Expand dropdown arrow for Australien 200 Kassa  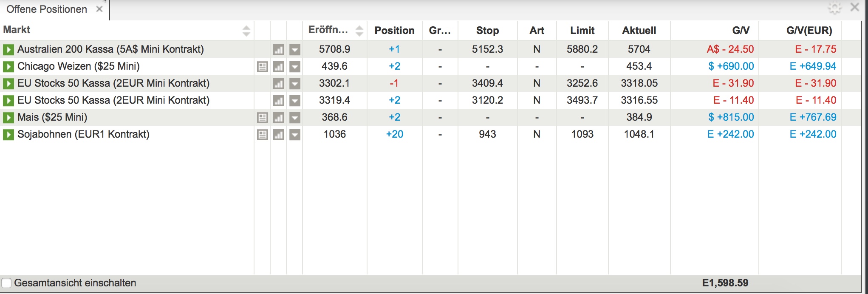coord(295,50)
